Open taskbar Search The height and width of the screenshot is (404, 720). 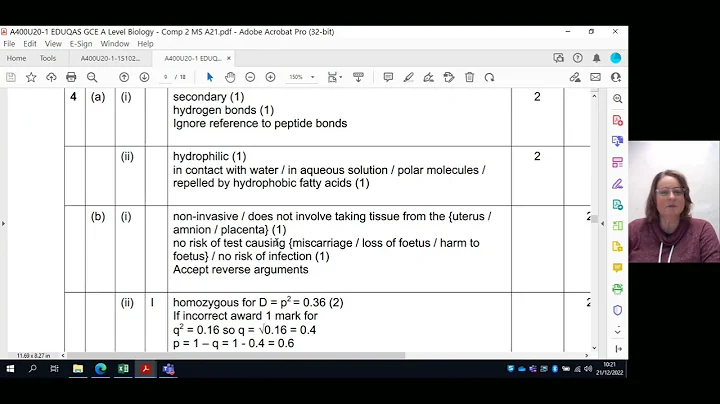pos(32,369)
